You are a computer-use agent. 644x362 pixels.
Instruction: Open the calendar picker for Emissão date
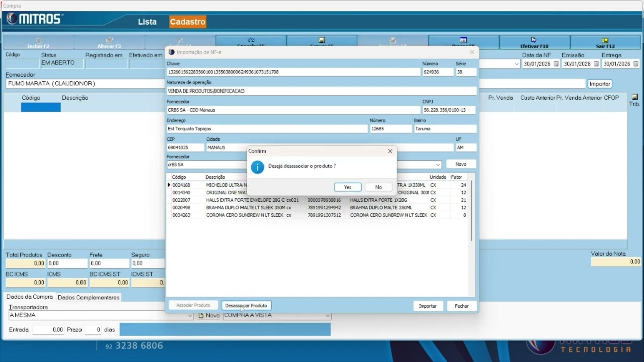[x=596, y=64]
